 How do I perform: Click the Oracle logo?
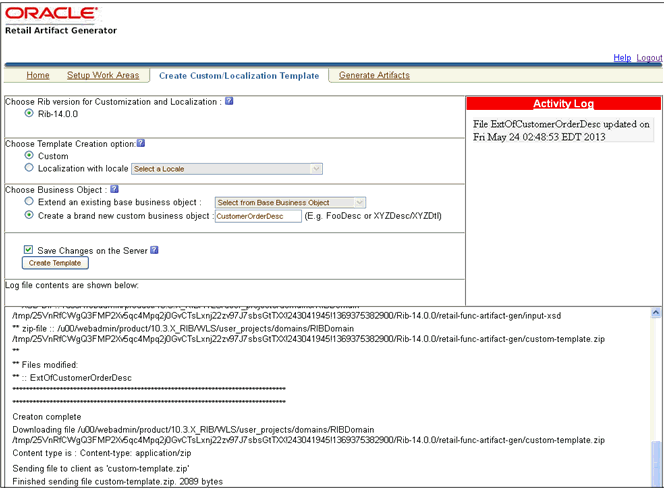51,13
